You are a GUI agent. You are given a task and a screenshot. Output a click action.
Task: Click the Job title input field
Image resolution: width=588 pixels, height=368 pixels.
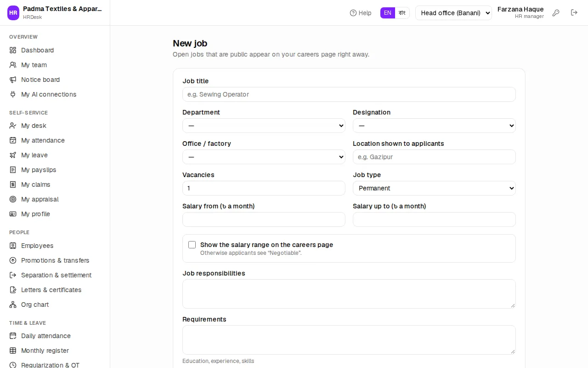349,94
